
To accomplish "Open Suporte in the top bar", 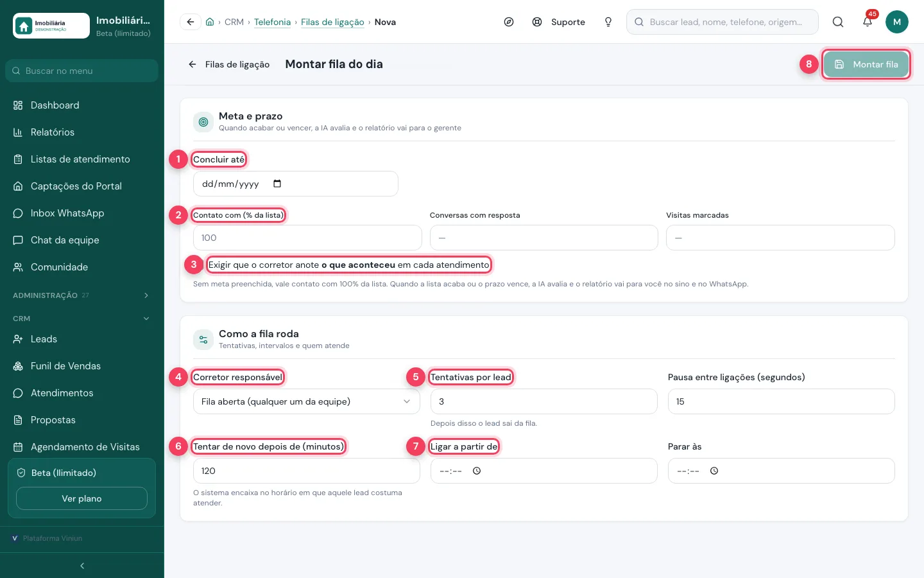I will click(x=559, y=22).
